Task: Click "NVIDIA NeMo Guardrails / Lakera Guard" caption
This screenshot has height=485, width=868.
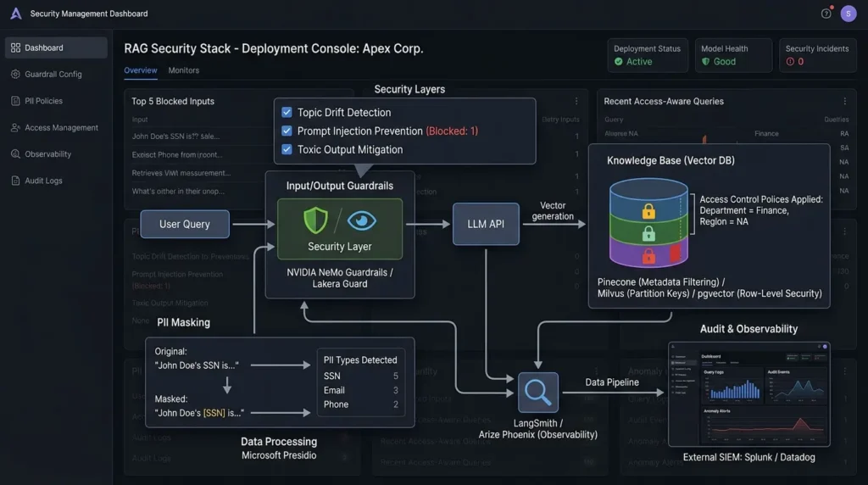Action: click(x=340, y=278)
